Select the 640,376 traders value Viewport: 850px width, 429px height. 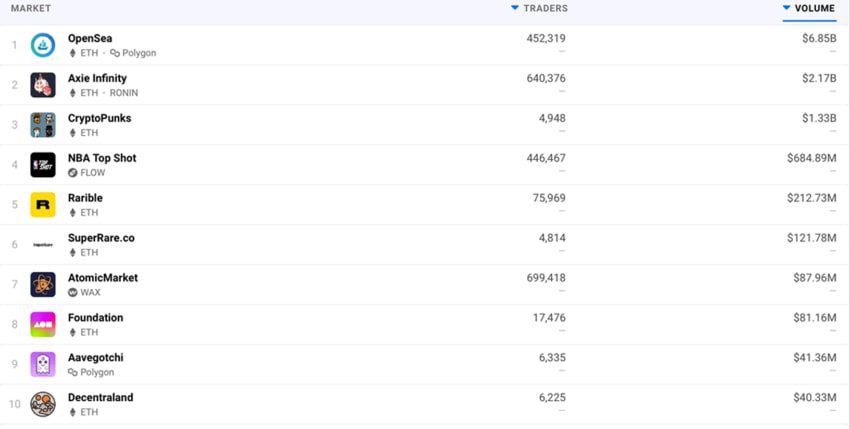[x=546, y=78]
